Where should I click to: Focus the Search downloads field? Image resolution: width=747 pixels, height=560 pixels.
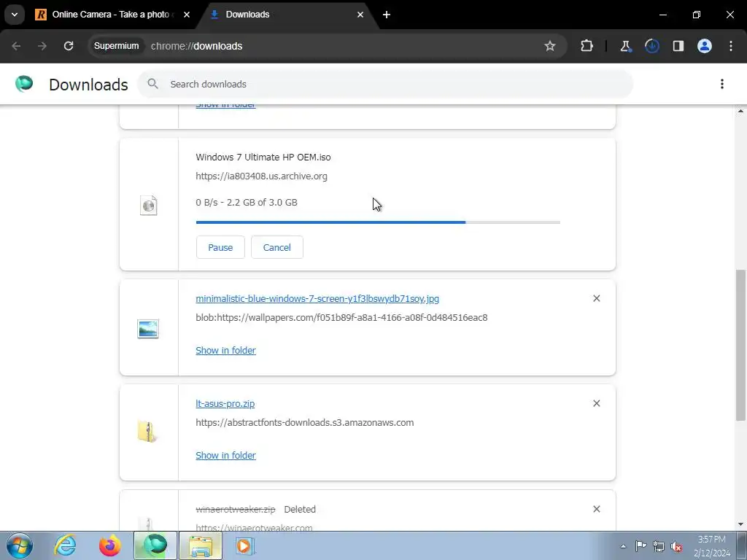(385, 84)
